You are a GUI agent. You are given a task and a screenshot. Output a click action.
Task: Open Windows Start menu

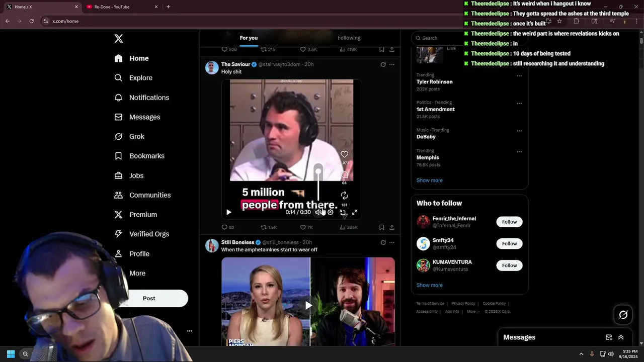11,354
